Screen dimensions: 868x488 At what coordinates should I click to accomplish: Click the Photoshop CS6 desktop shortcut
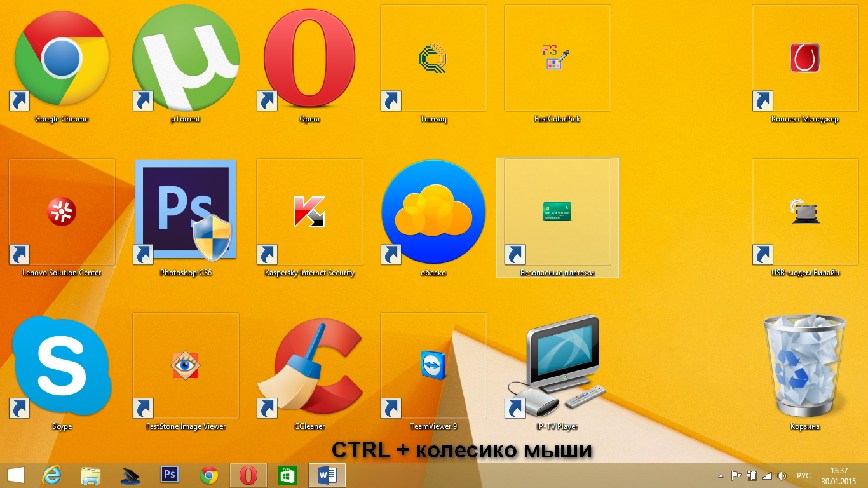(x=186, y=212)
